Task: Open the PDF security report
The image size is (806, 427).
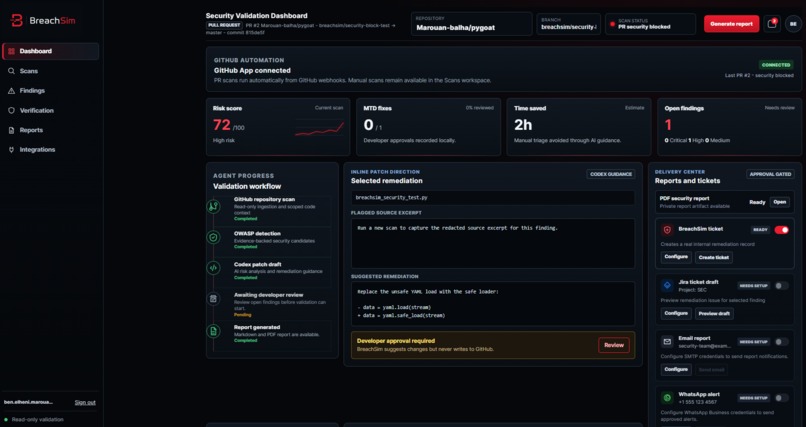Action: 779,202
